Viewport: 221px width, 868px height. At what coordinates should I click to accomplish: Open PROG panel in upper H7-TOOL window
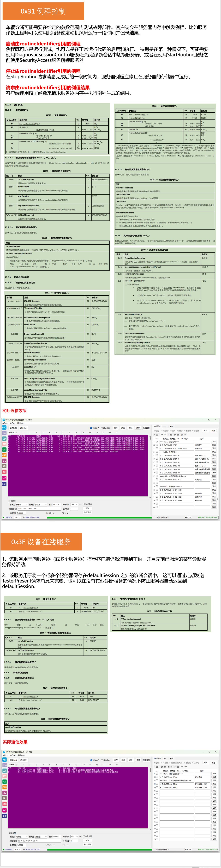[x=4, y=433]
